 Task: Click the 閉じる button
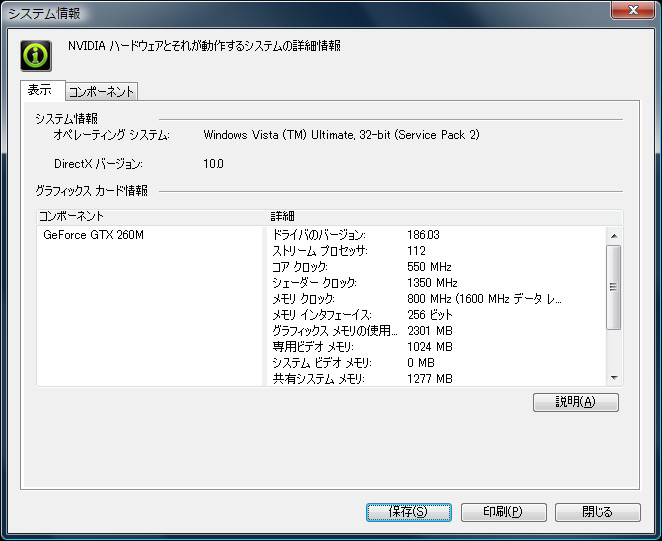tap(597, 512)
